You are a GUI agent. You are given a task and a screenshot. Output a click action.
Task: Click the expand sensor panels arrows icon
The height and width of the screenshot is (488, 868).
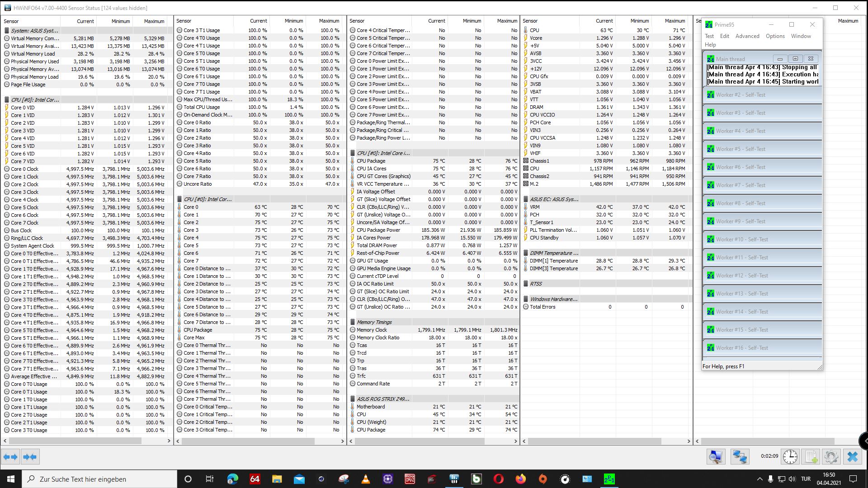[10, 457]
